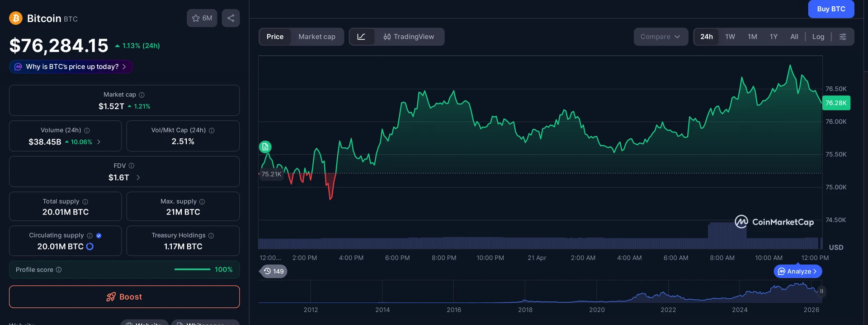Click the circulating supply progress ring
The height and width of the screenshot is (325, 868).
click(90, 246)
